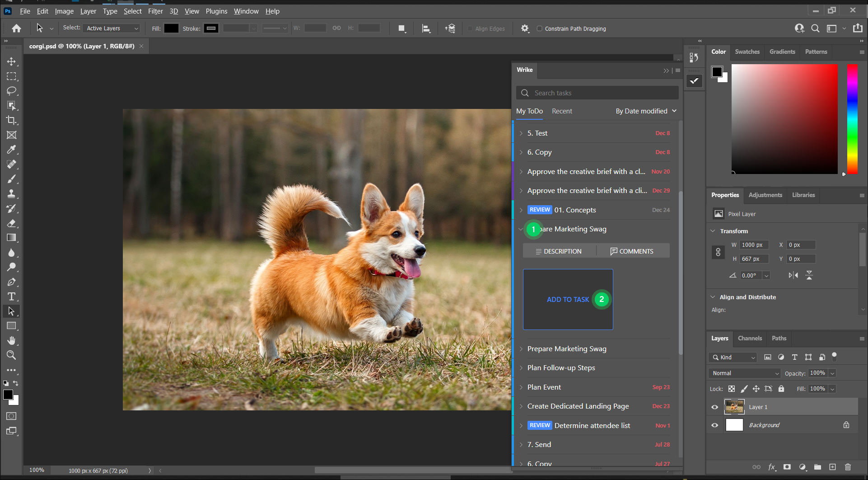This screenshot has width=868, height=480.
Task: Click the ADD TO TASK button
Action: [568, 299]
